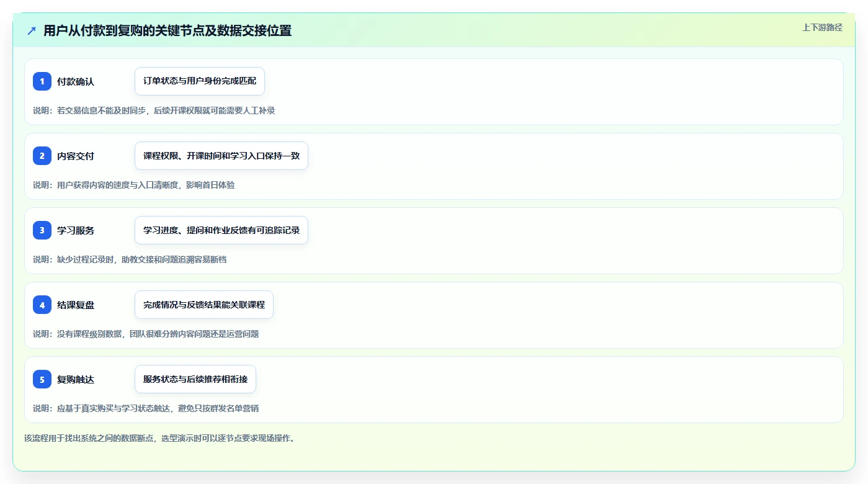
Task: Select the 付款确认 step name
Action: click(76, 81)
